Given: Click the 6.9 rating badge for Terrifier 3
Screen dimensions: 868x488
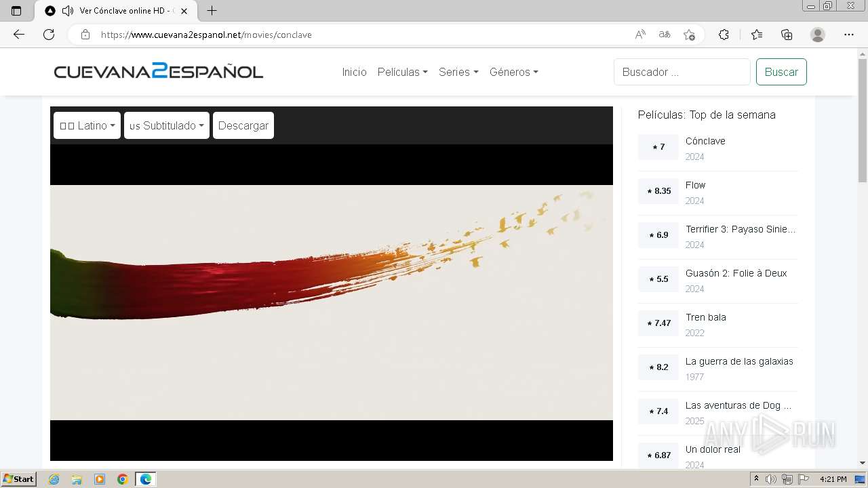Looking at the screenshot, I should (x=658, y=235).
